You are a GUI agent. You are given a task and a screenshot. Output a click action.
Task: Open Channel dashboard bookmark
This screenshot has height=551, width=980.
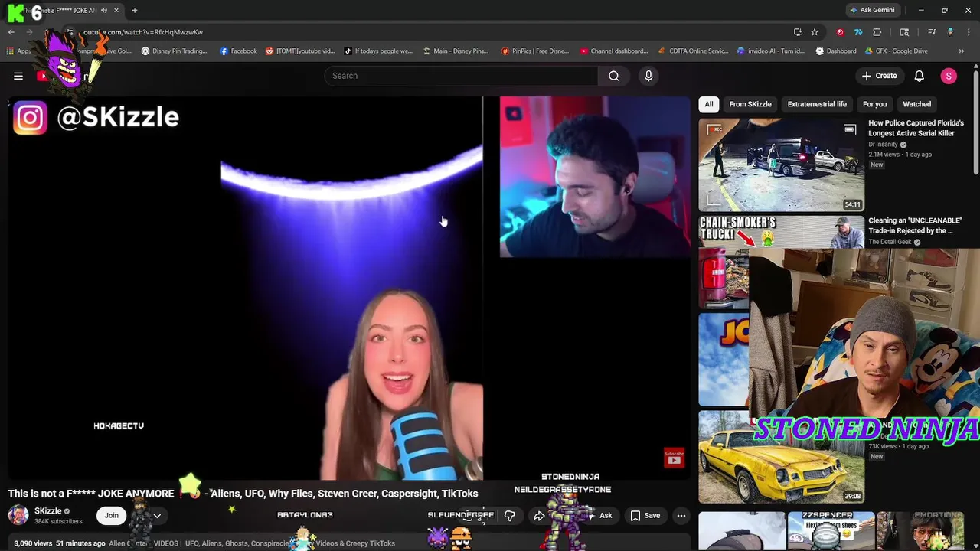click(614, 51)
